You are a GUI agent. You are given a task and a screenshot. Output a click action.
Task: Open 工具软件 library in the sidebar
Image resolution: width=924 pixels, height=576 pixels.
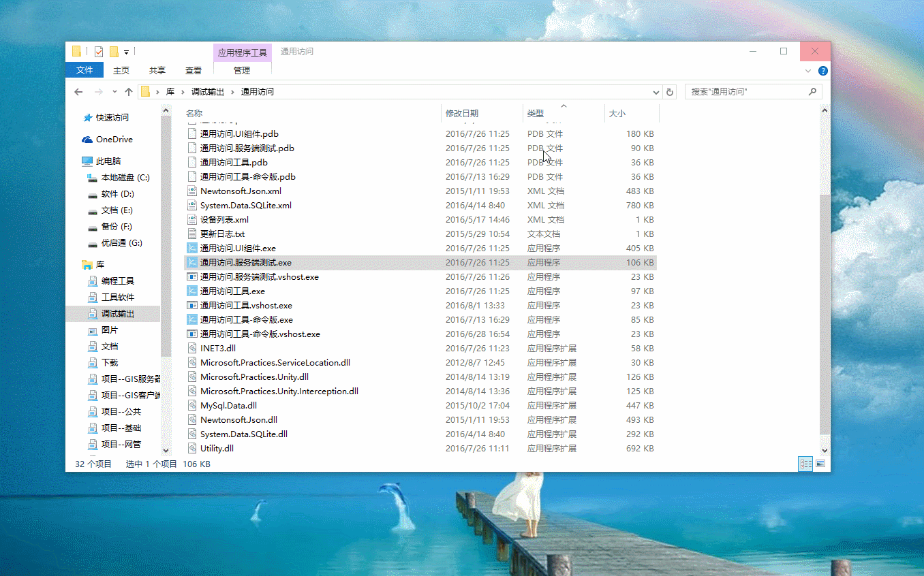[117, 298]
